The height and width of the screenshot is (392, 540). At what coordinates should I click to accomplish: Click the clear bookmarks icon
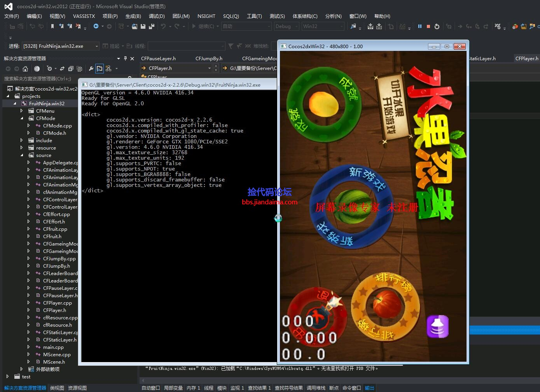coord(78,26)
